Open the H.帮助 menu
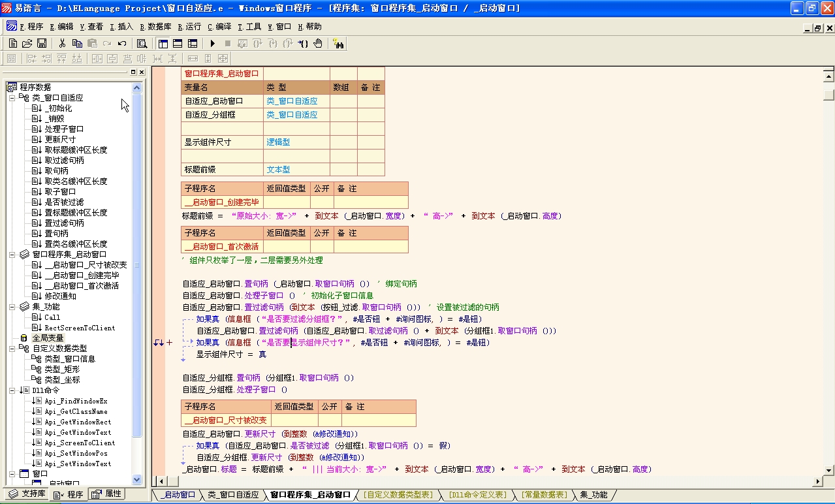This screenshot has height=504, width=835. [309, 27]
